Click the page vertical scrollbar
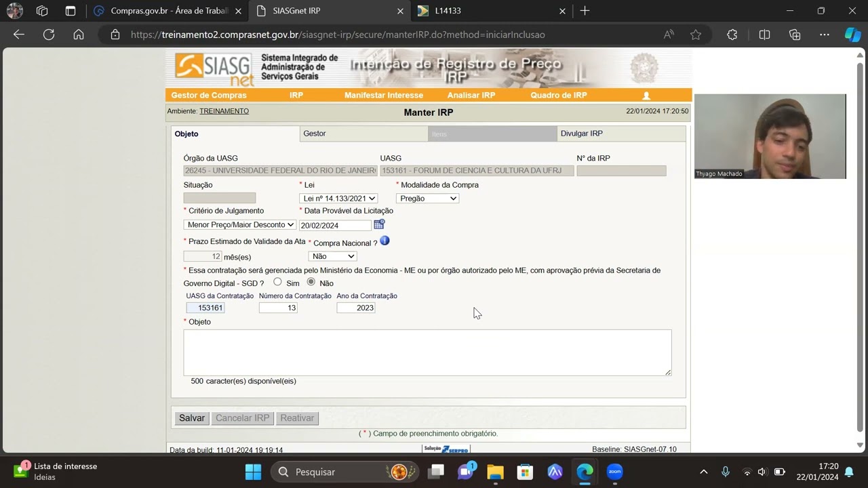The height and width of the screenshot is (488, 868). (860, 247)
